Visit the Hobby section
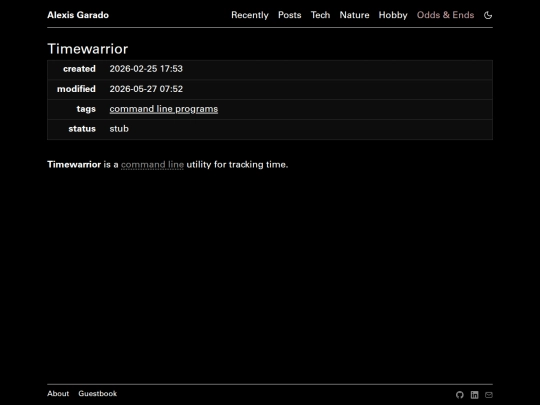The image size is (540, 405). point(393,15)
